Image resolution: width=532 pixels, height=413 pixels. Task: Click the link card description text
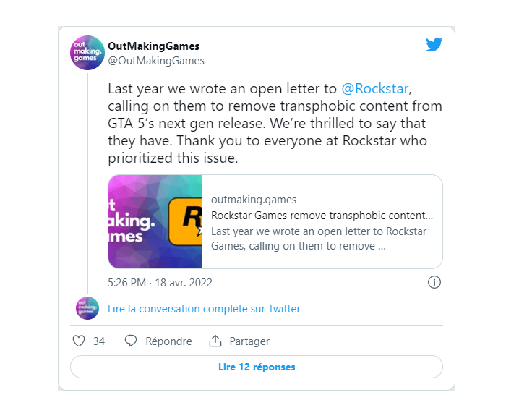point(319,239)
